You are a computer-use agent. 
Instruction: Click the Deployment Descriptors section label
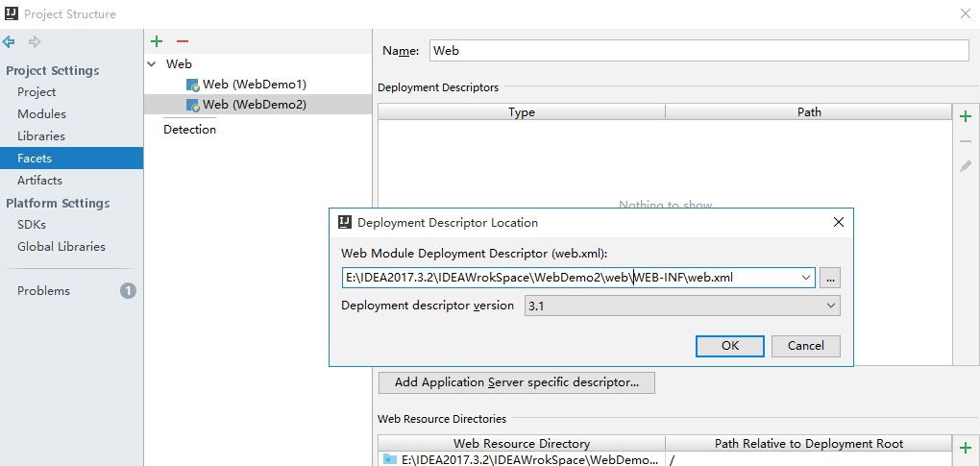(x=438, y=87)
